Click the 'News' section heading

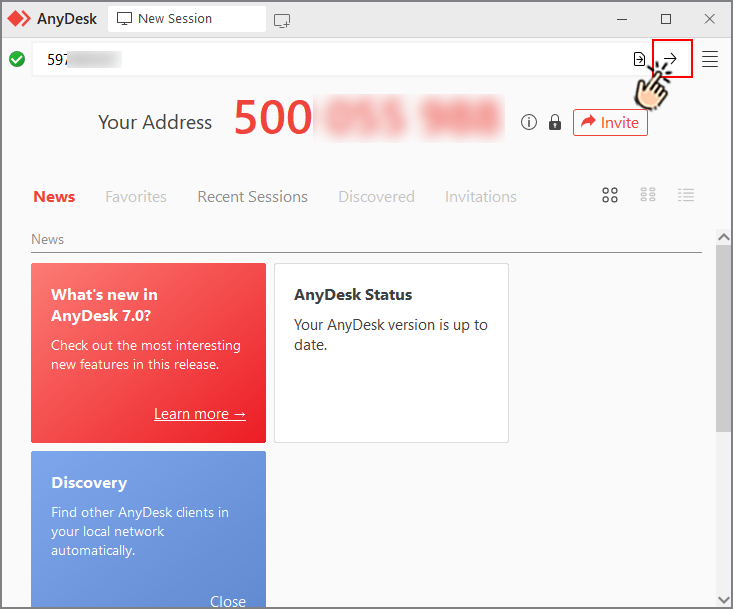pos(47,239)
